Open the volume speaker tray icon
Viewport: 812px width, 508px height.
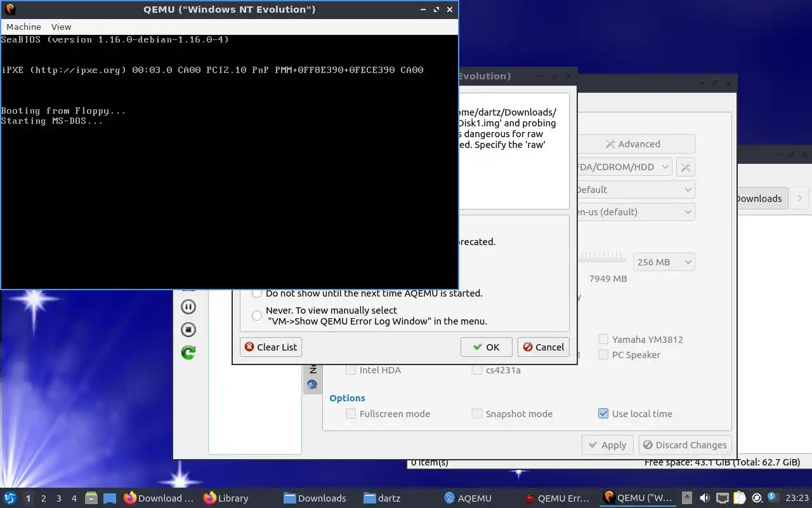click(704, 498)
